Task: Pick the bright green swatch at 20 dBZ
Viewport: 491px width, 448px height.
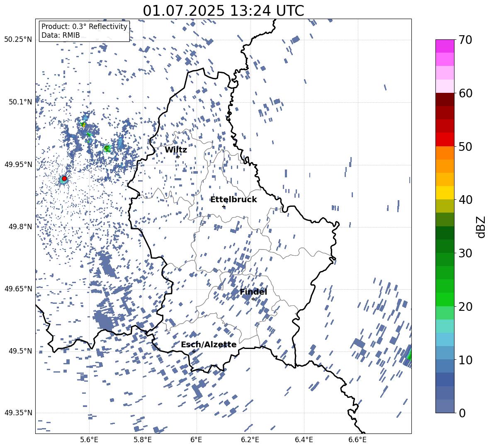Action: [445, 299]
